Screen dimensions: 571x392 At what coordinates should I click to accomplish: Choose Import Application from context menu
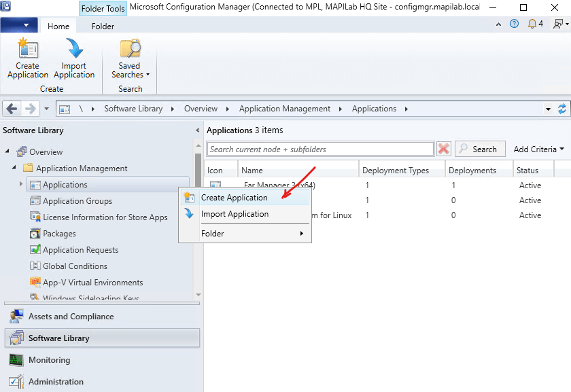[245, 214]
